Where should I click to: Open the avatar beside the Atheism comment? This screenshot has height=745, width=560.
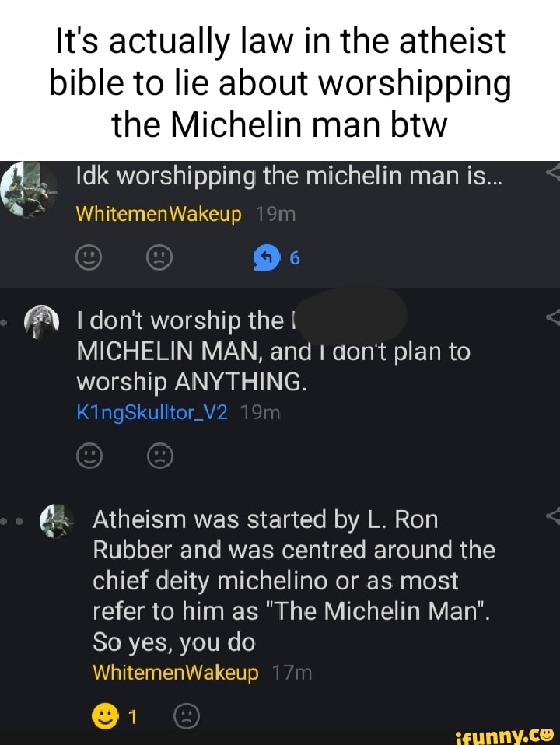(55, 521)
